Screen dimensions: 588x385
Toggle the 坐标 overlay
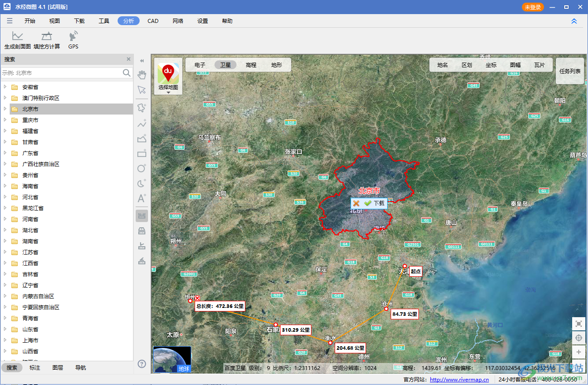[x=491, y=65]
